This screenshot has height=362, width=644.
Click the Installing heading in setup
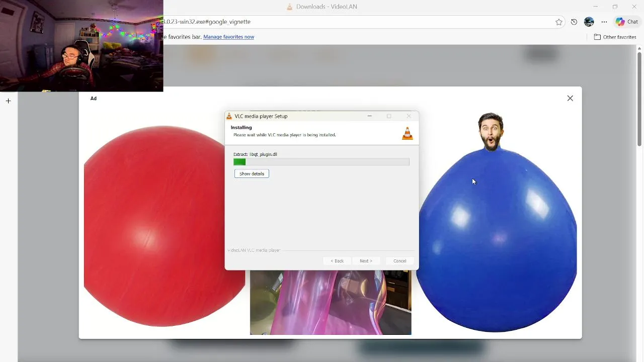242,128
